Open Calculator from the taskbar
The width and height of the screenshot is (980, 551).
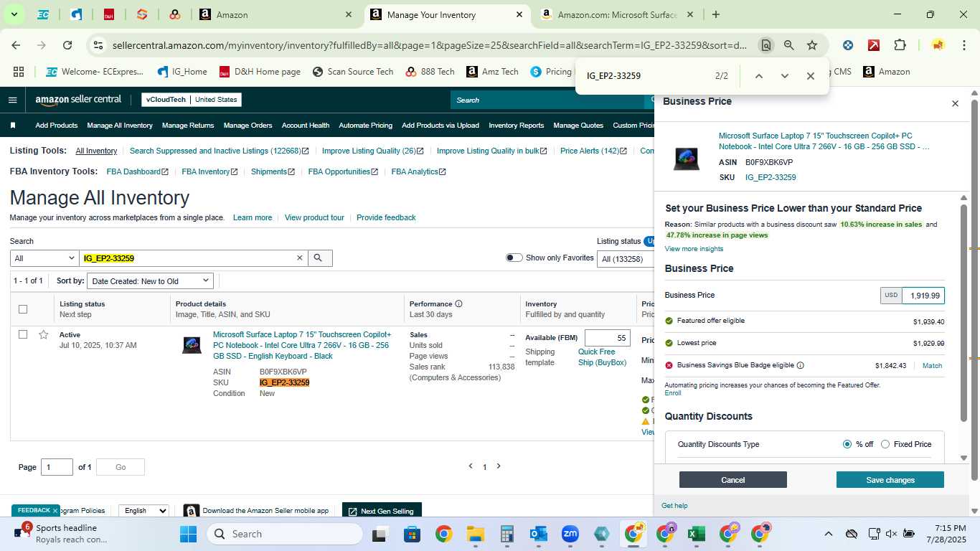pyautogui.click(x=507, y=534)
